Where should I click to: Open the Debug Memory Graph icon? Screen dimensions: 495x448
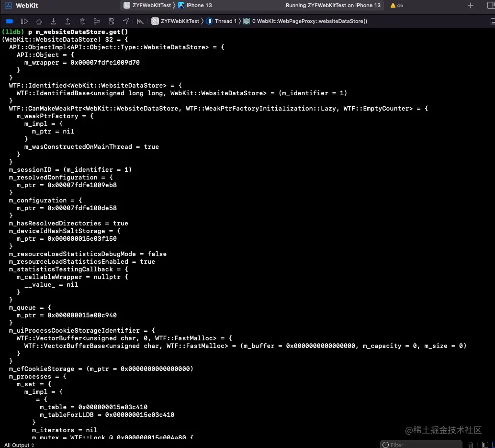(97, 21)
